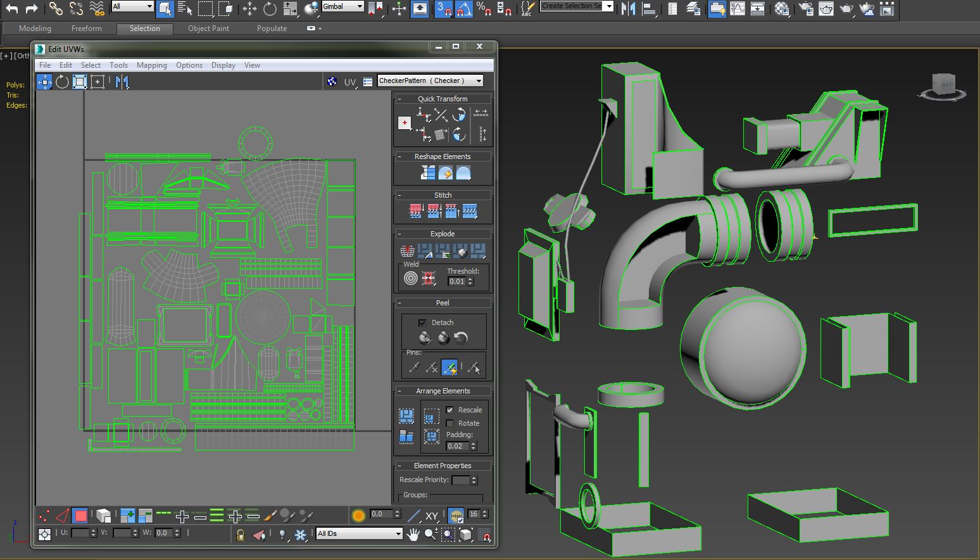Activate the Zoom tool at the bottom toolbar

pyautogui.click(x=429, y=535)
